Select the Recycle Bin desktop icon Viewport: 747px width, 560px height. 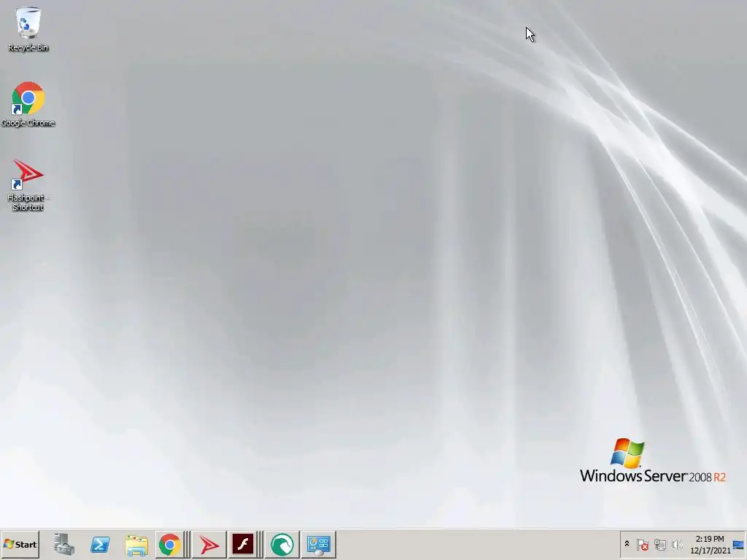[28, 29]
